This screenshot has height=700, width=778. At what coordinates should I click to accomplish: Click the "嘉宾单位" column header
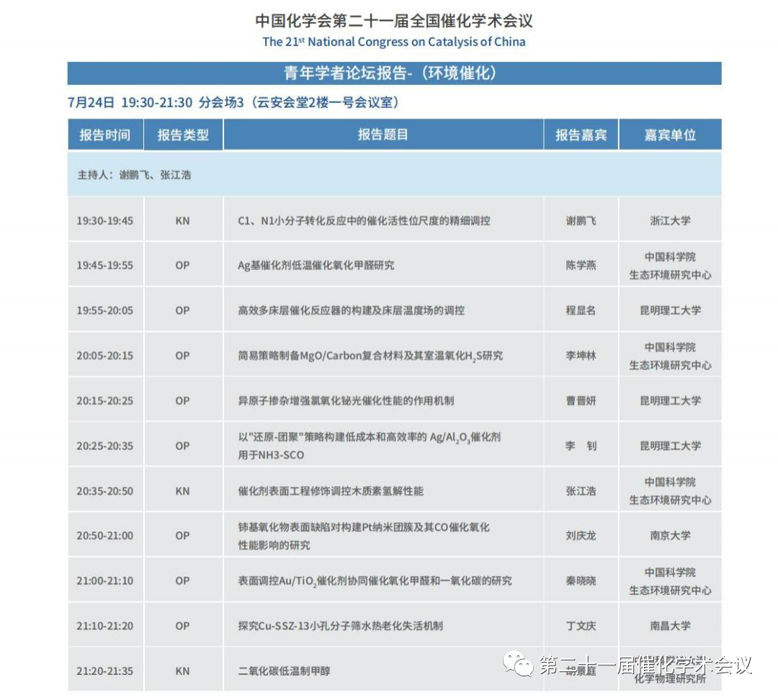(671, 135)
